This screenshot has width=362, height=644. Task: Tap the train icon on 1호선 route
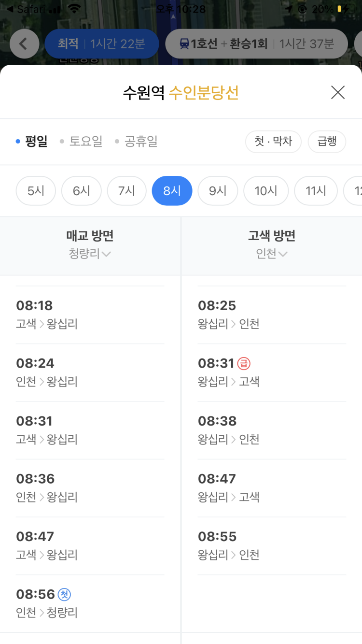click(x=184, y=44)
